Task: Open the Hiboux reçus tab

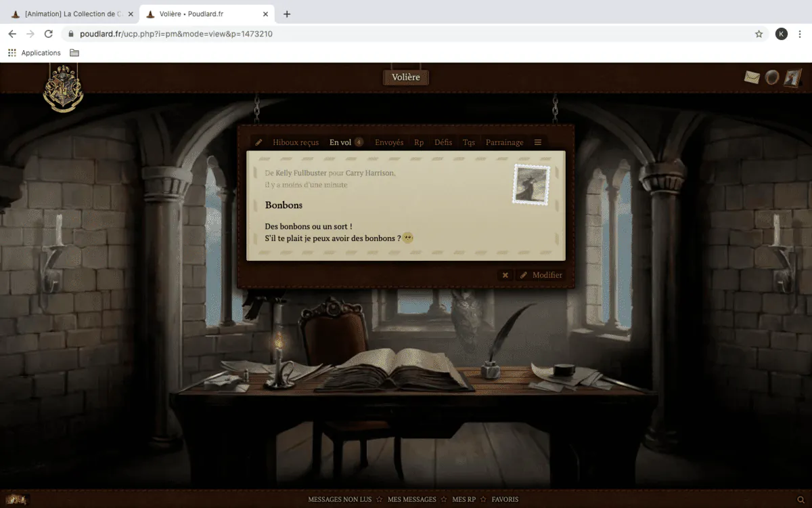Action: [296, 142]
